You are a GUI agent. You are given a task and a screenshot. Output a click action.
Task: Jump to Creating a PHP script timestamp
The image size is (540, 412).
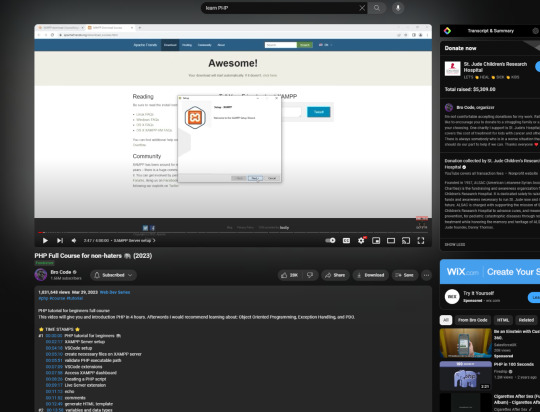pyautogui.click(x=54, y=379)
